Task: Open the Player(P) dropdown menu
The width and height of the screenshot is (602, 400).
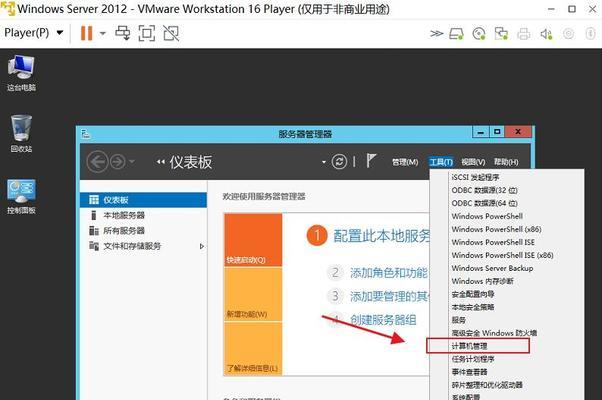Action: point(33,33)
